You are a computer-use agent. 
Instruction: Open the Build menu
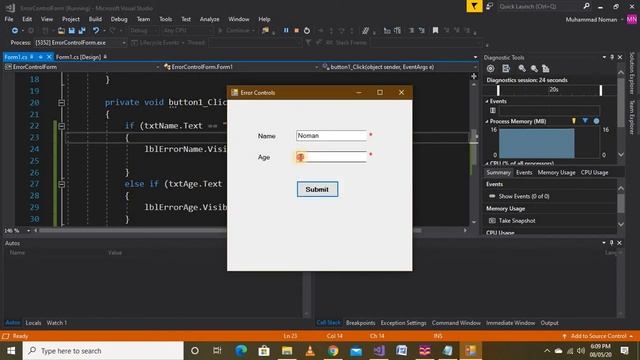coord(95,19)
